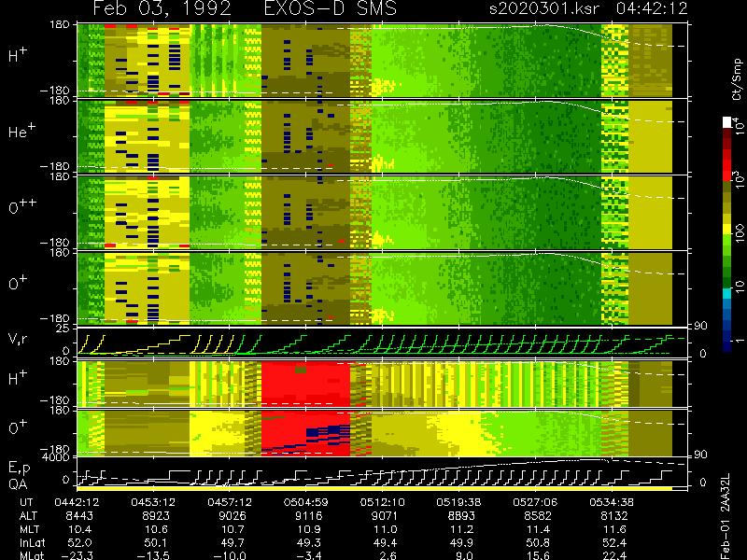Click InLat value '52.4'

pyautogui.click(x=614, y=543)
